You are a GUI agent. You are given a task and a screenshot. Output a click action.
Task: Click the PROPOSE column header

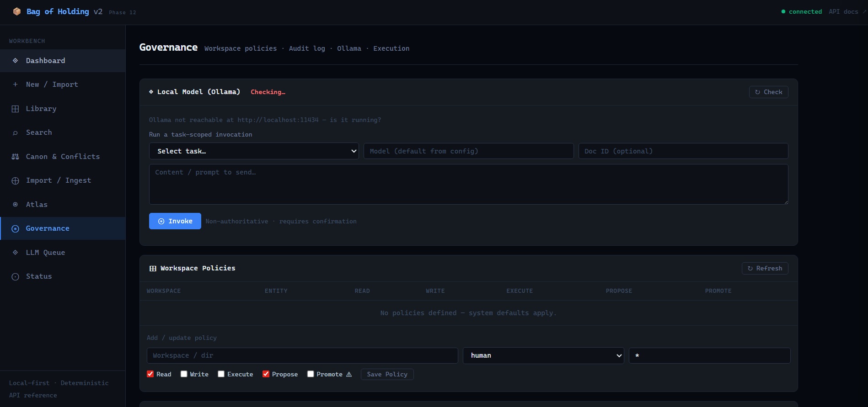[x=619, y=291]
